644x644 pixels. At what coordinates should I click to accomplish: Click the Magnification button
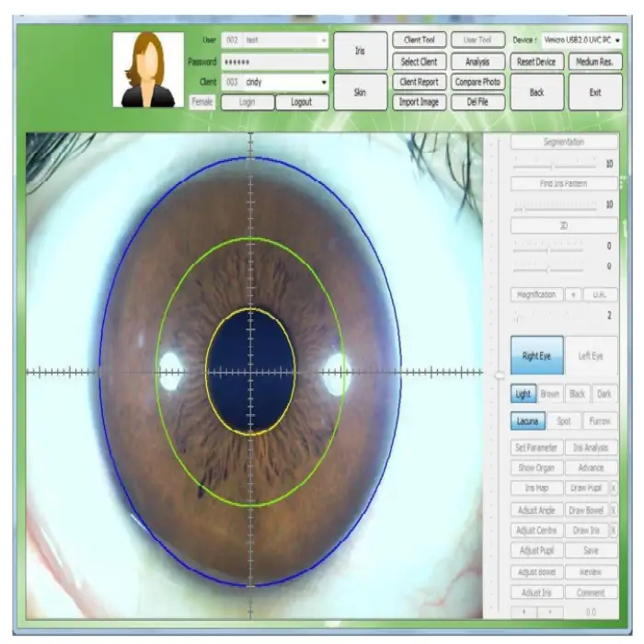click(x=536, y=294)
